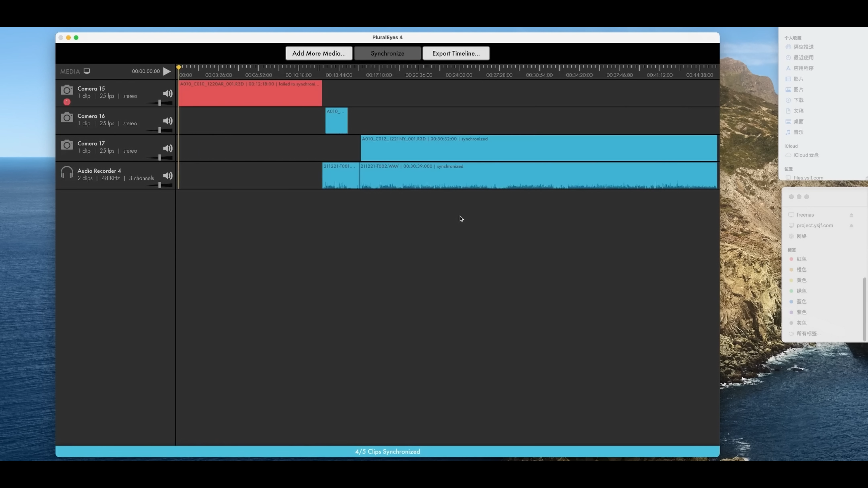The height and width of the screenshot is (488, 868).
Task: Click the play button next to the timecode
Action: (x=167, y=71)
